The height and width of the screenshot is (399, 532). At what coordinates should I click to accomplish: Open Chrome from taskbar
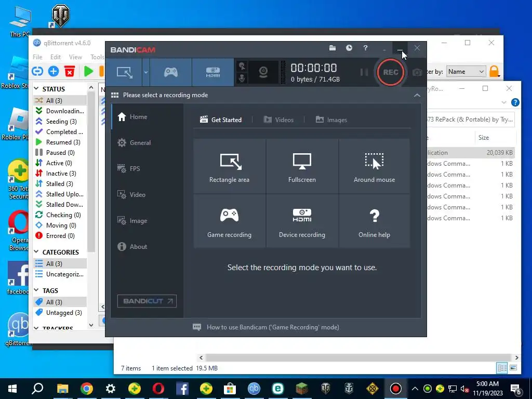[x=87, y=389]
